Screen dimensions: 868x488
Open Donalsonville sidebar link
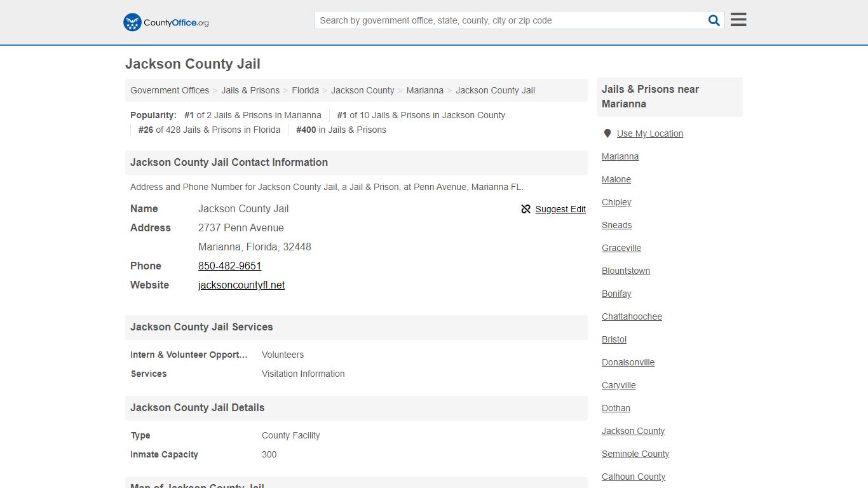pyautogui.click(x=628, y=362)
